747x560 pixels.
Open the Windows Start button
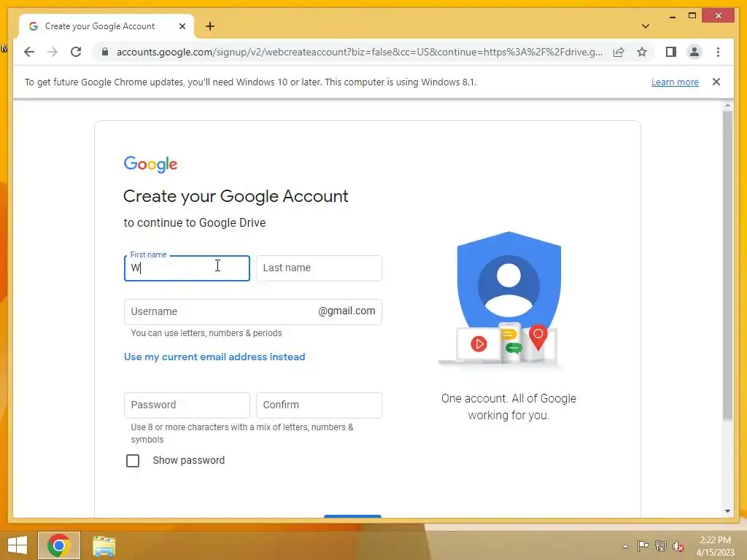18,545
